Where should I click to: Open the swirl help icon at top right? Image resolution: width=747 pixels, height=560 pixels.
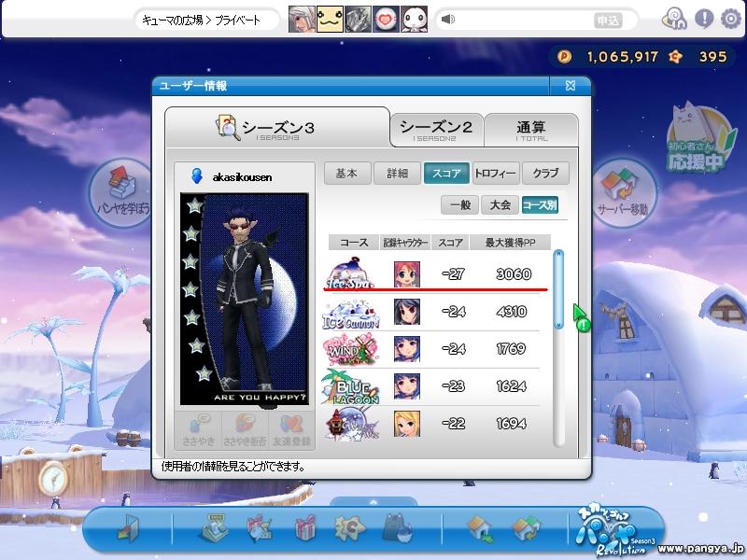click(674, 19)
